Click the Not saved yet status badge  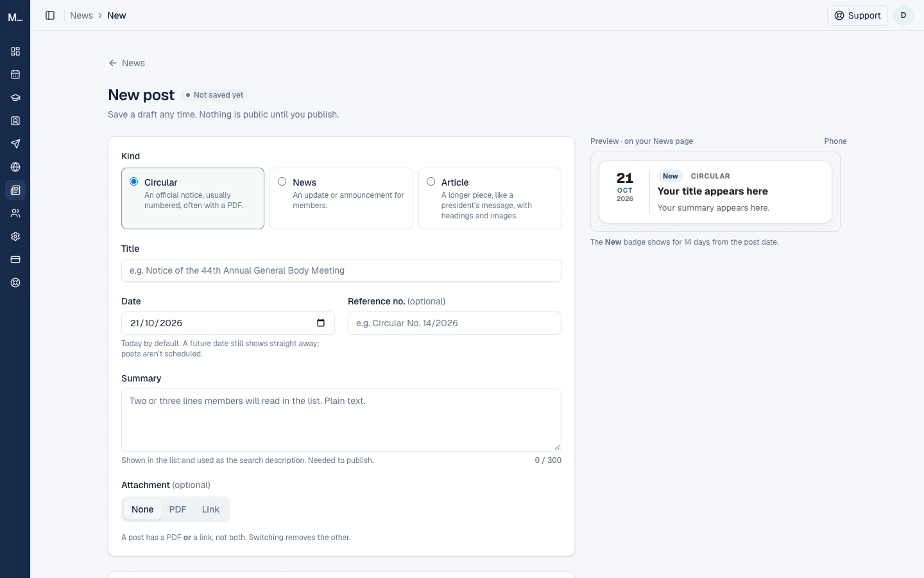[x=214, y=95]
